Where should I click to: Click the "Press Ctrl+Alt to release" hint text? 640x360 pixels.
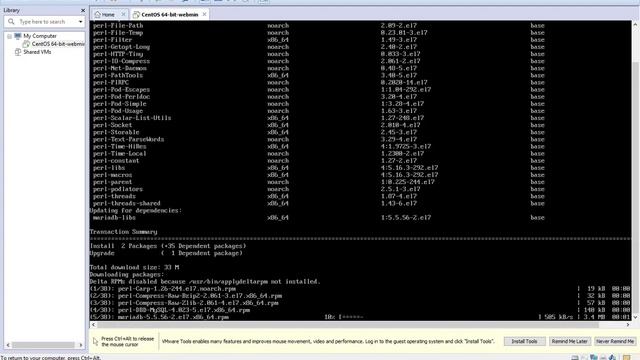[x=127, y=341]
